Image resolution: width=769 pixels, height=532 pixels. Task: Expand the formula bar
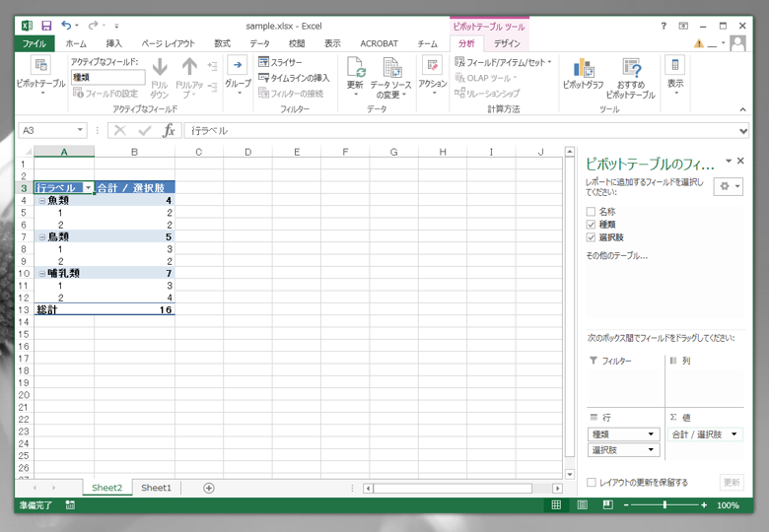[x=743, y=131]
